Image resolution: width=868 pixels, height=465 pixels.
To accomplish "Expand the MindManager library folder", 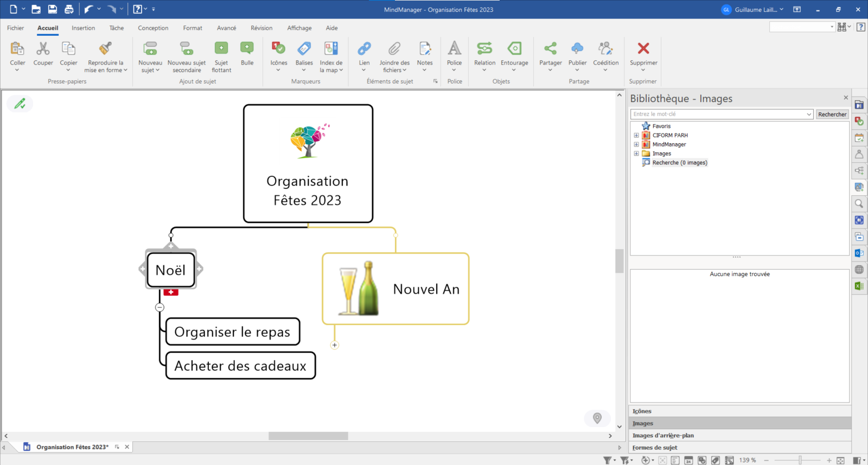I will point(636,145).
